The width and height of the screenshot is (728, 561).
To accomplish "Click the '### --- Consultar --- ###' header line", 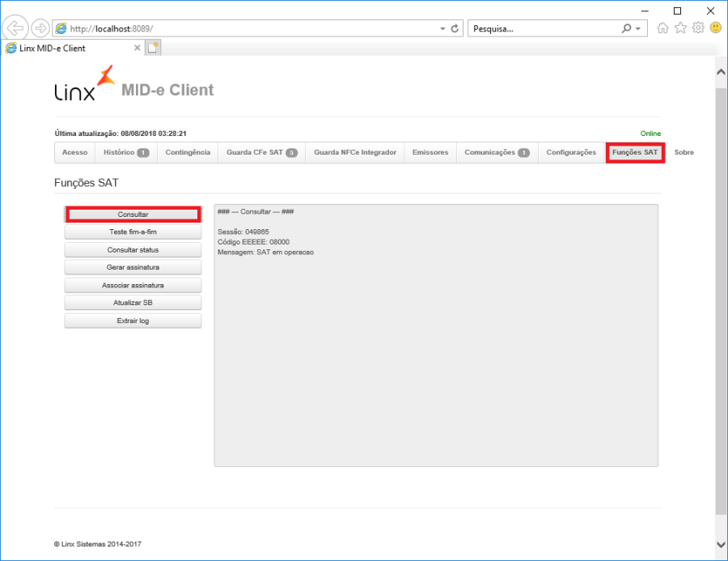I will pos(256,211).
